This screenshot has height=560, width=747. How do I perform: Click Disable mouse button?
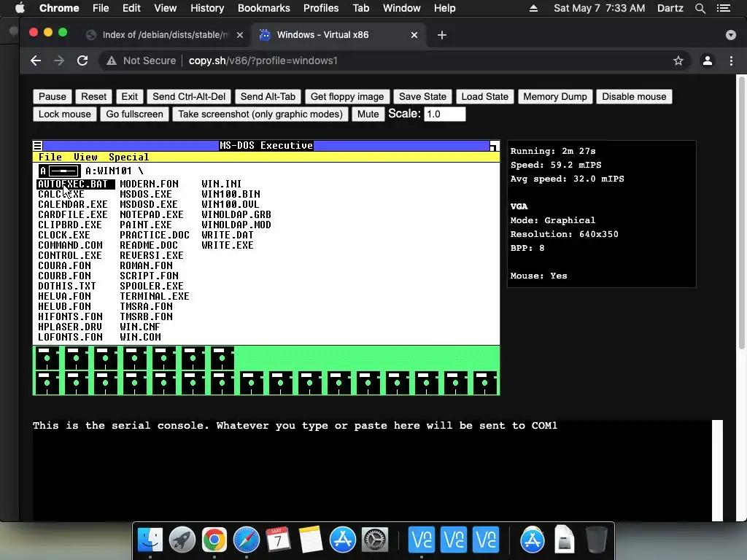point(634,97)
